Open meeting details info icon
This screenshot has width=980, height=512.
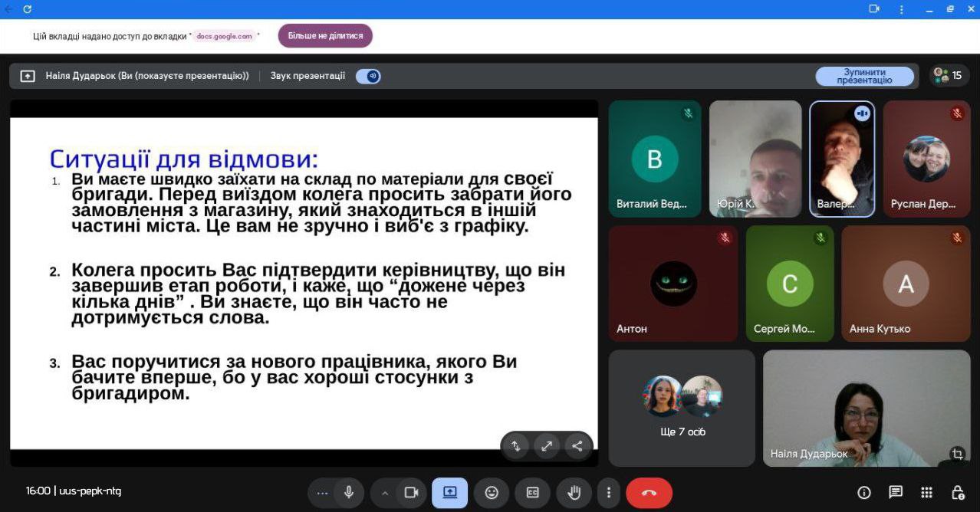(x=864, y=493)
